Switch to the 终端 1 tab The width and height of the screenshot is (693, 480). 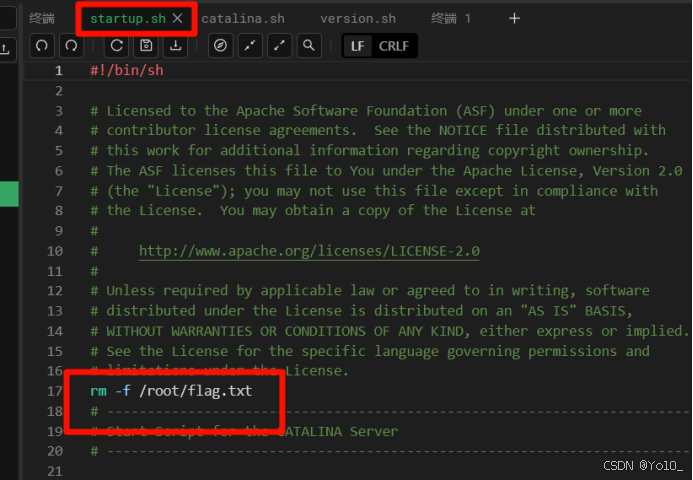(451, 19)
